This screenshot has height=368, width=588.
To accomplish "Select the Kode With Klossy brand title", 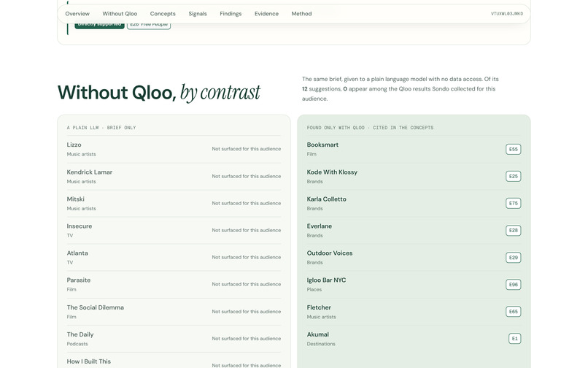I will (332, 172).
